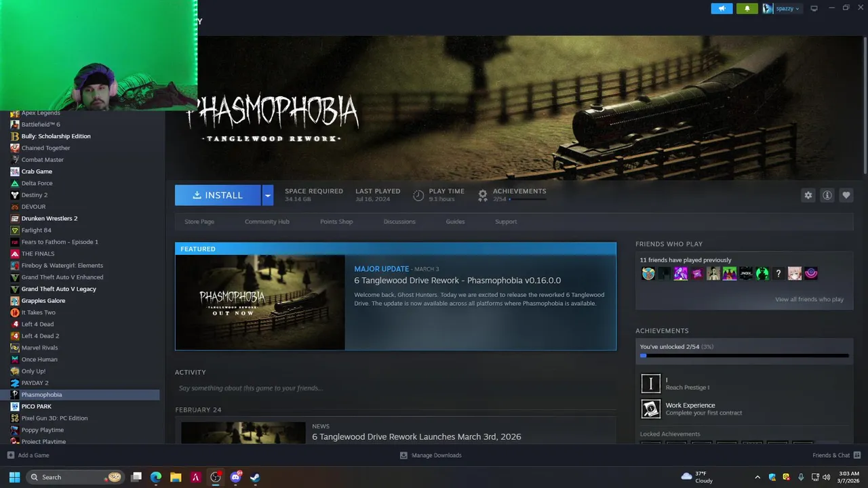The width and height of the screenshot is (868, 488).
Task: Open the Reach Prestige I achievement icon
Action: pyautogui.click(x=651, y=384)
